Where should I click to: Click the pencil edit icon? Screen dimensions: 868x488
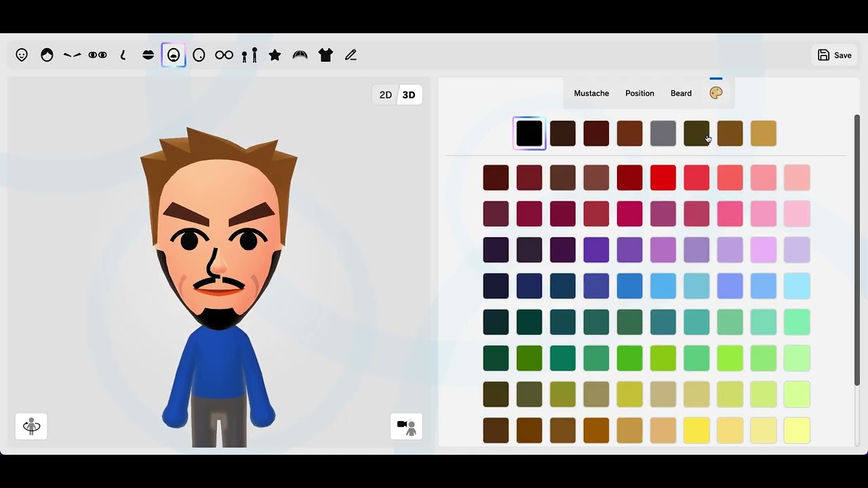pyautogui.click(x=351, y=56)
